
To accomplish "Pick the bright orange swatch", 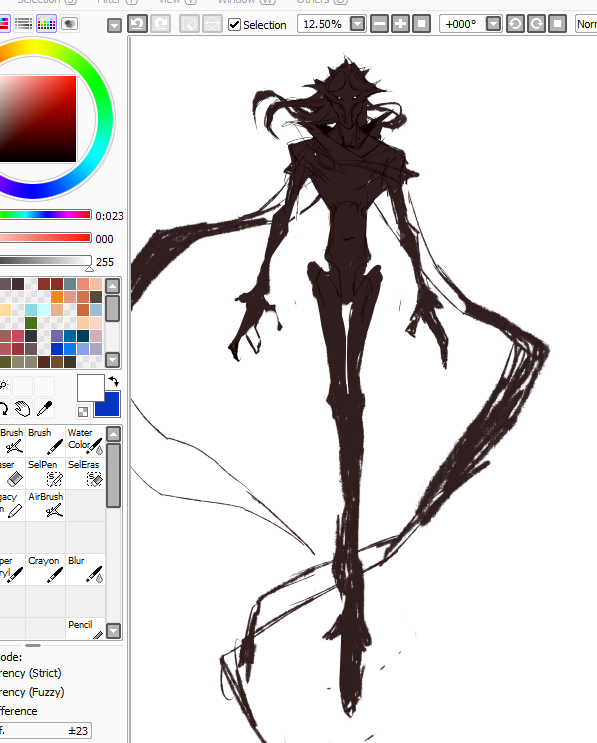I will [57, 297].
